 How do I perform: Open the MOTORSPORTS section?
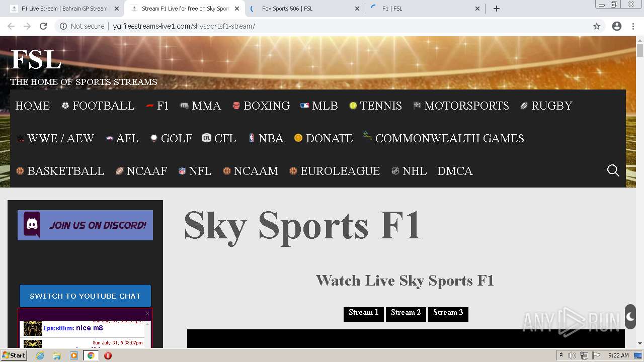coord(461,106)
